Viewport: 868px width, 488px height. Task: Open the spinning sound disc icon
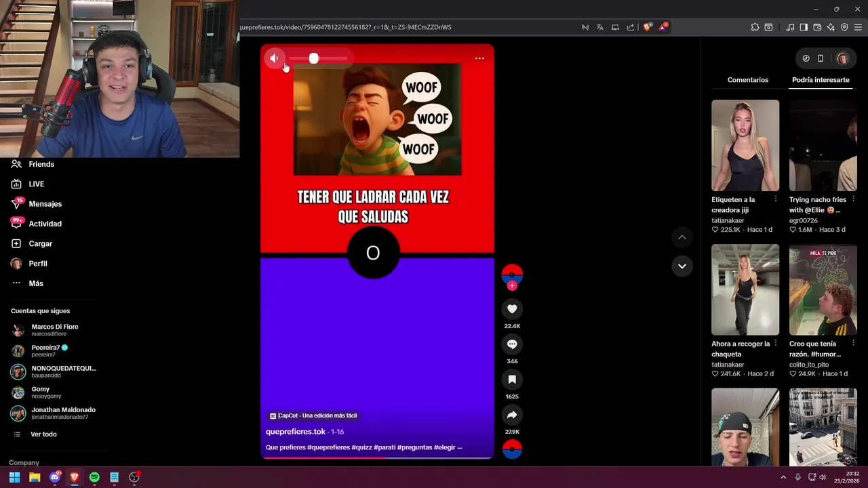tap(512, 449)
